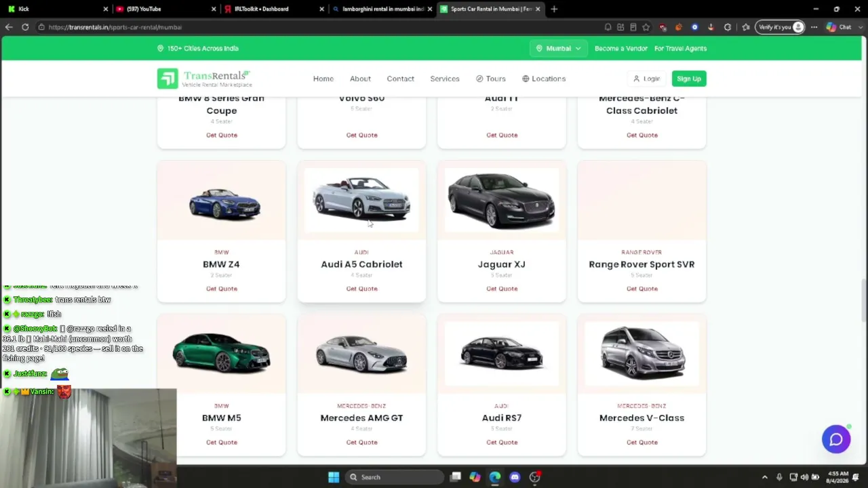868x488 pixels.
Task: Bookmark this page with the star icon
Action: 646,27
